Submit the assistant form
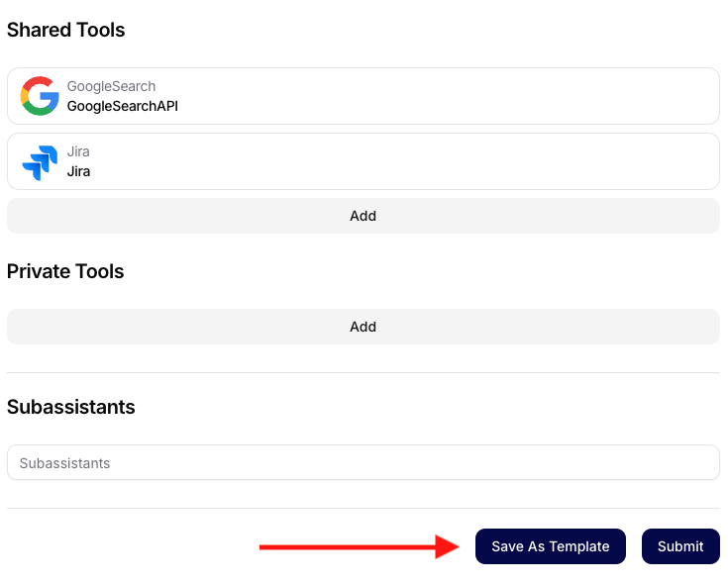This screenshot has height=584, width=728. pos(680,546)
